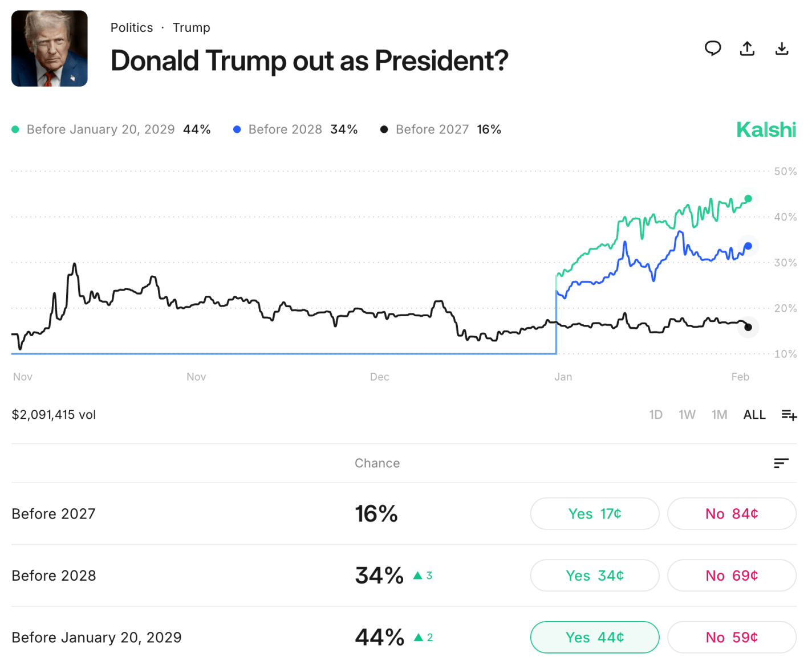
Task: Buy No 69¢ for Before 2028
Action: [x=732, y=576]
